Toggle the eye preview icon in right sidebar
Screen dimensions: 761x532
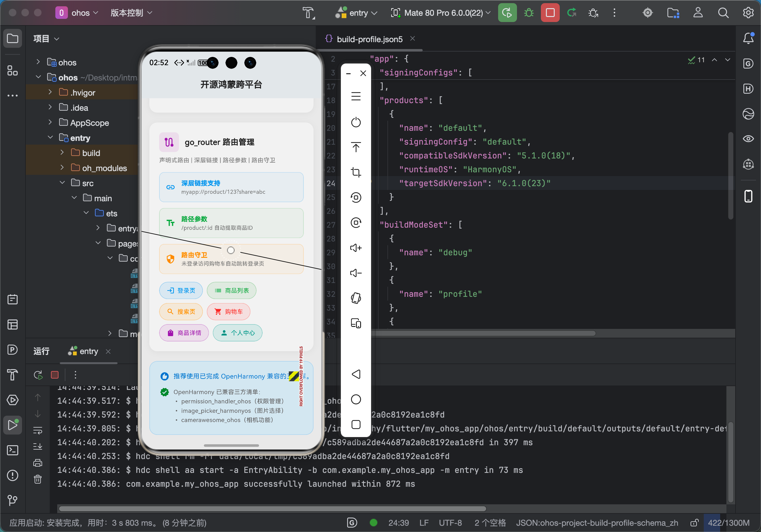[x=748, y=139]
